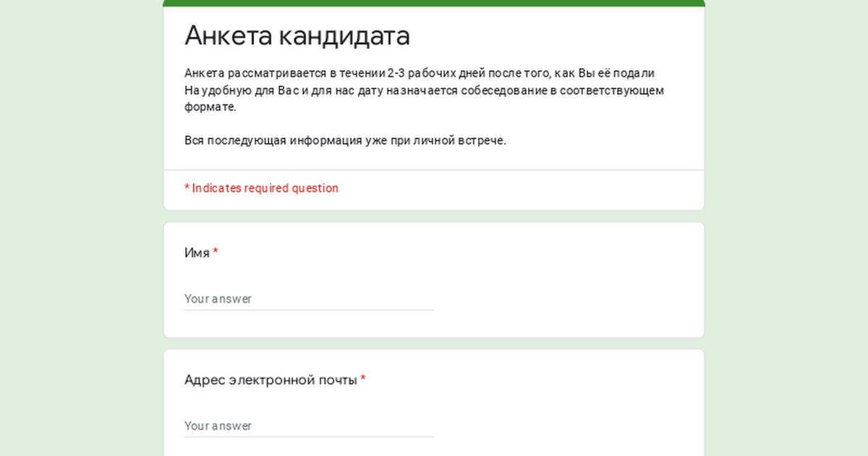This screenshot has height=456, width=868.
Task: Click the light green background left of form
Action: [80, 228]
